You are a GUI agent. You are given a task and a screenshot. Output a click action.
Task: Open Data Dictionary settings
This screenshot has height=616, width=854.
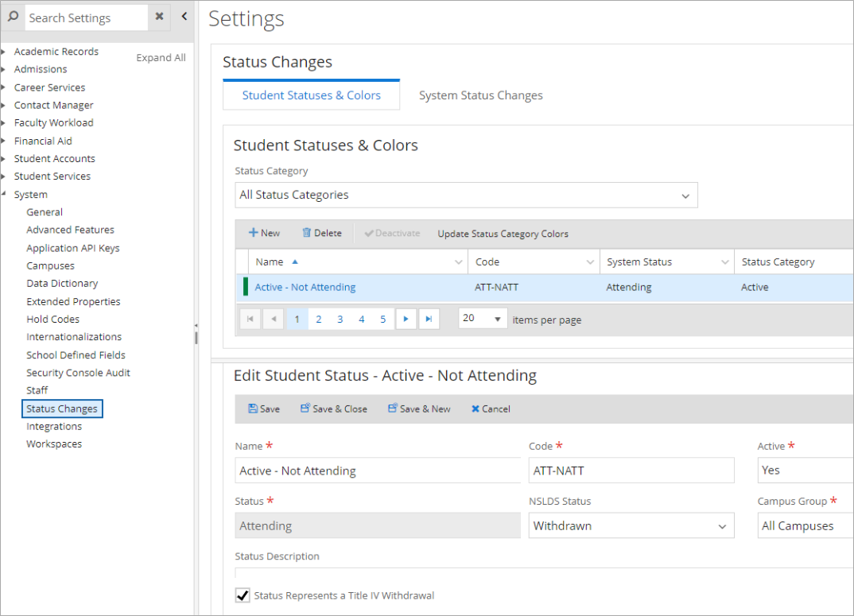tap(62, 283)
